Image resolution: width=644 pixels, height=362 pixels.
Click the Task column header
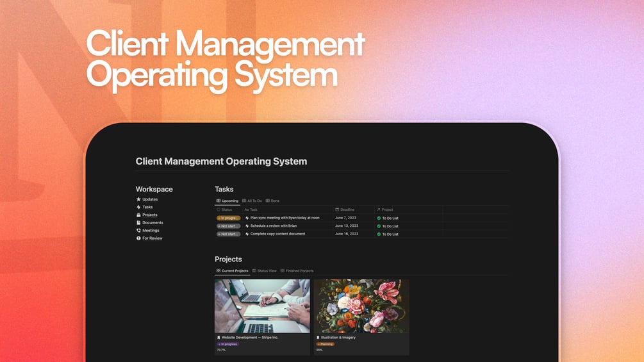[251, 210]
